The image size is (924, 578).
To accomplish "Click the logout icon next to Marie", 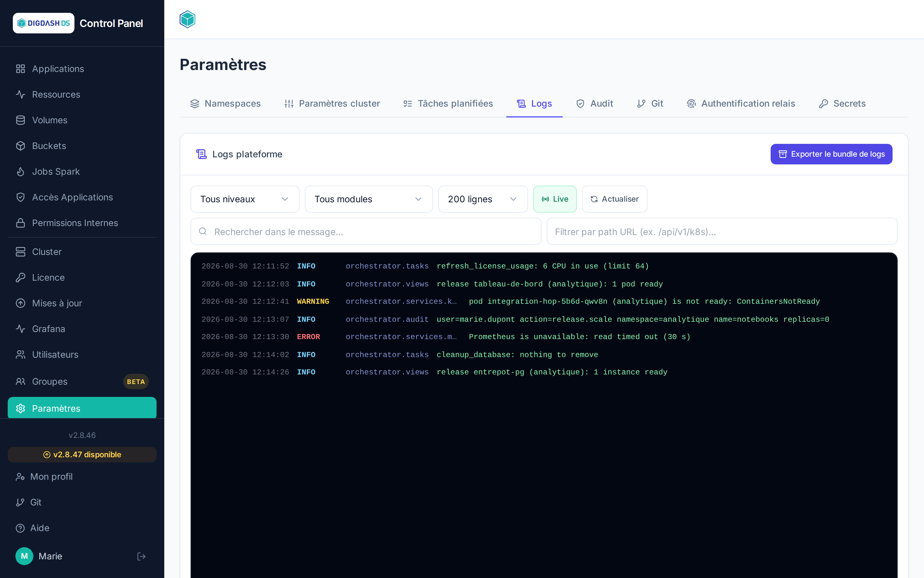I will pos(141,556).
